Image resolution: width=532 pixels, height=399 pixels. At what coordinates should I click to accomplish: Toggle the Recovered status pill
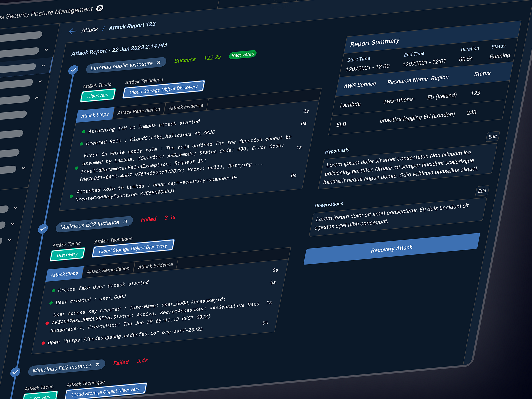click(x=242, y=54)
